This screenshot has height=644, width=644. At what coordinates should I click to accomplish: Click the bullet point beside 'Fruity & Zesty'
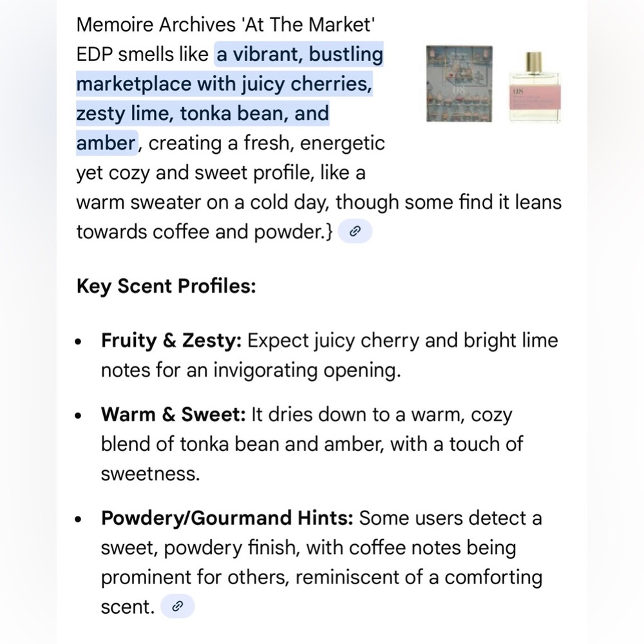click(x=79, y=342)
